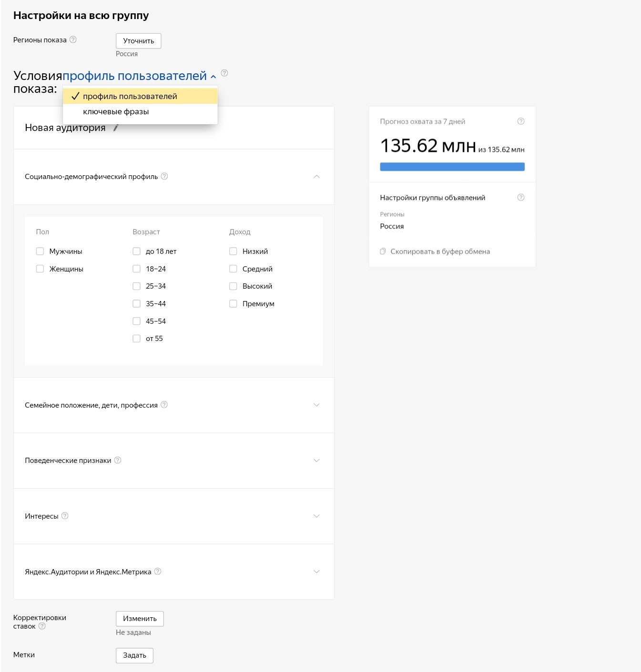
Task: Tick the до 18 лет age checkbox
Action: pos(136,251)
